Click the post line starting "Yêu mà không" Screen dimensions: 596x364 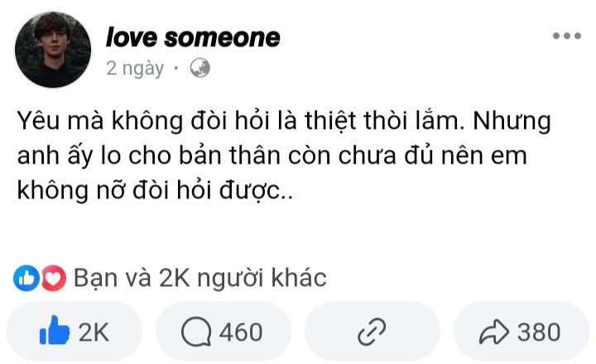284,122
